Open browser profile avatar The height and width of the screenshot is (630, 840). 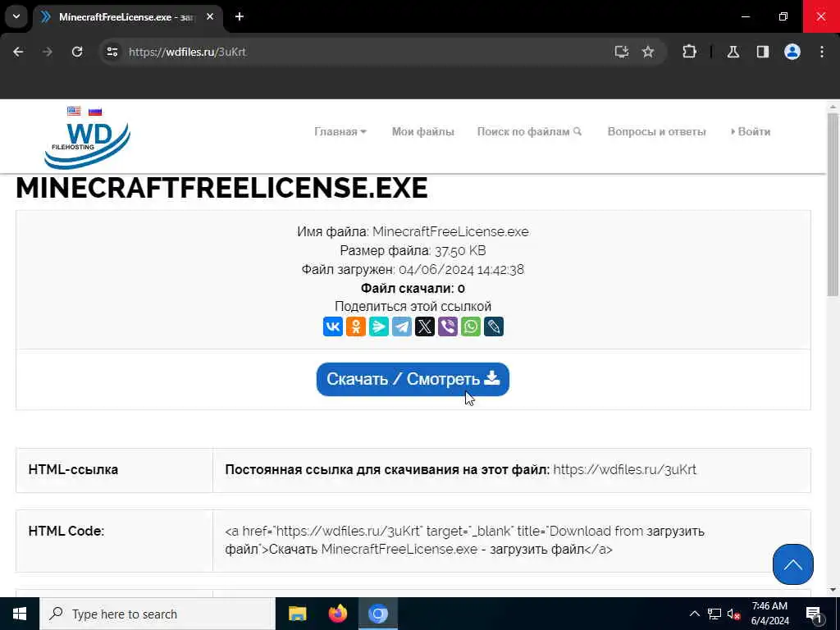pos(792,52)
